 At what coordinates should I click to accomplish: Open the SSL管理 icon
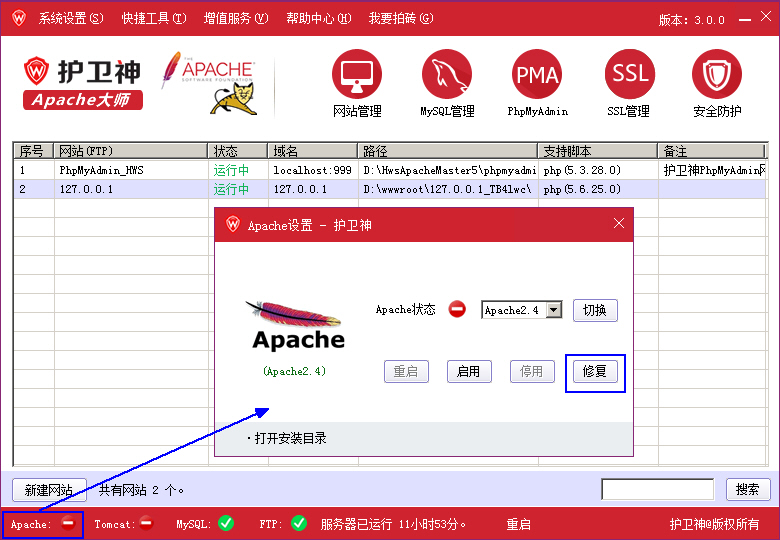(x=629, y=74)
